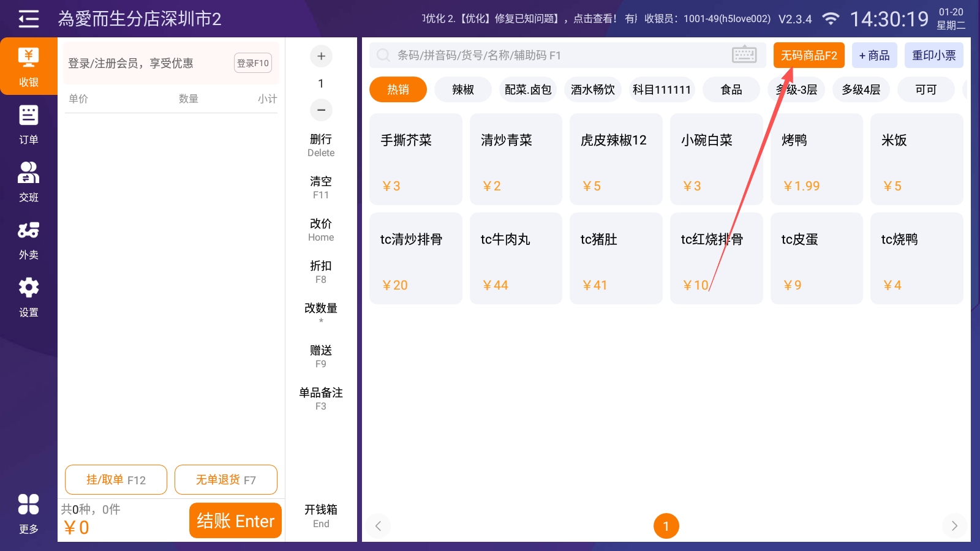Open the 订单 orders icon
The image size is (980, 551).
tap(28, 124)
